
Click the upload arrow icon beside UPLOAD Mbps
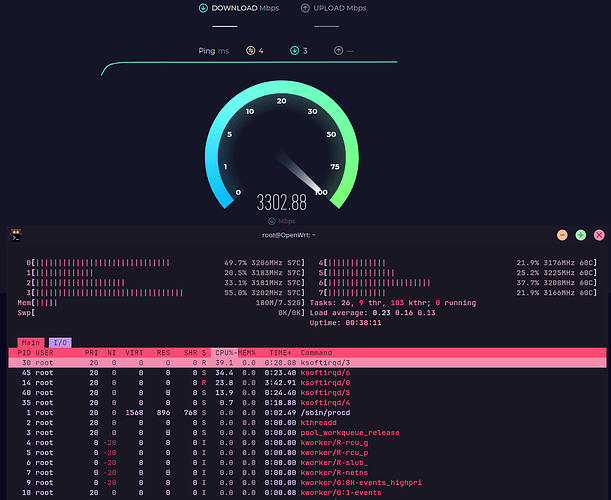[x=305, y=8]
